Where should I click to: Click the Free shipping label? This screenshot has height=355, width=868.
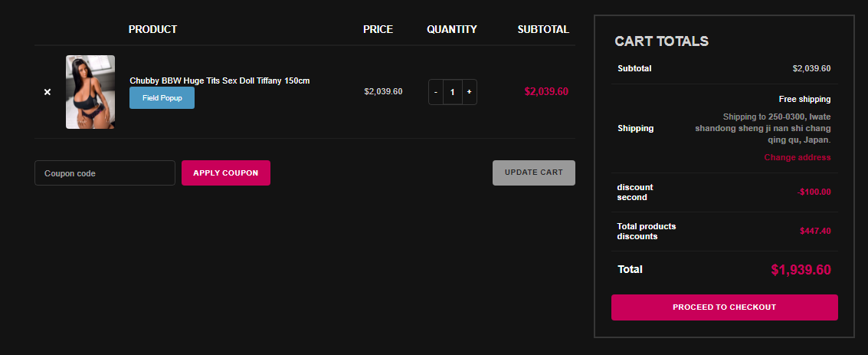[x=804, y=100]
